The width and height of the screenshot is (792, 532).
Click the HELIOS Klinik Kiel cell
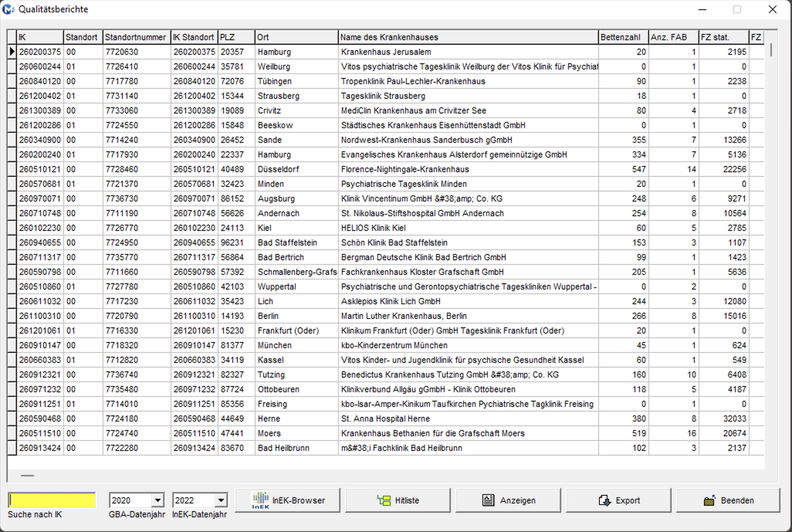click(469, 228)
